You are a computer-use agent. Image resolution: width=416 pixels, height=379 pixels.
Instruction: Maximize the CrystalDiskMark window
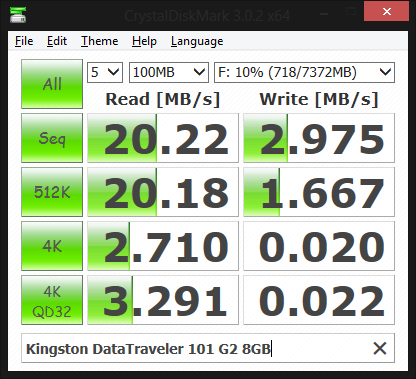click(351, 12)
